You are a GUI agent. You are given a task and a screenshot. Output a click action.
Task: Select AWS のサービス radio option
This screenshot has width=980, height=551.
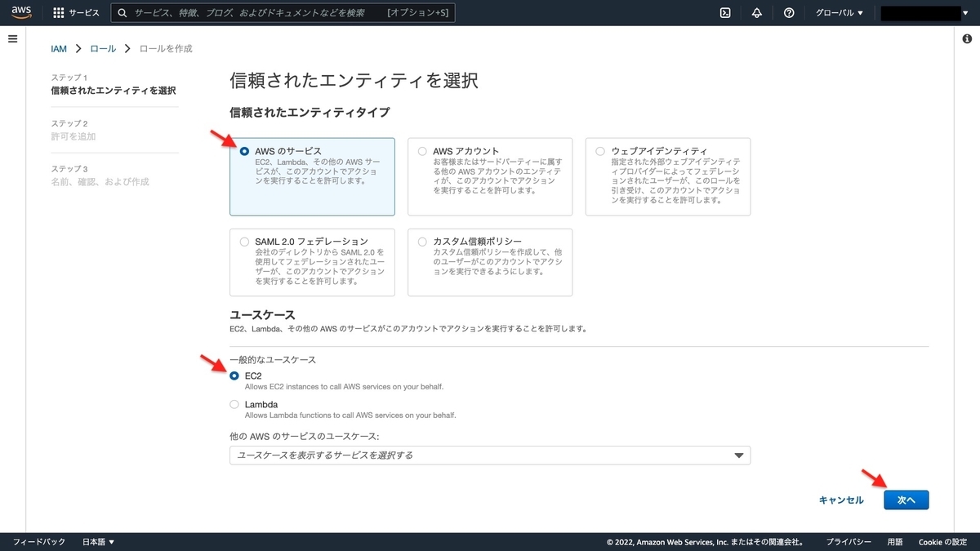point(244,151)
